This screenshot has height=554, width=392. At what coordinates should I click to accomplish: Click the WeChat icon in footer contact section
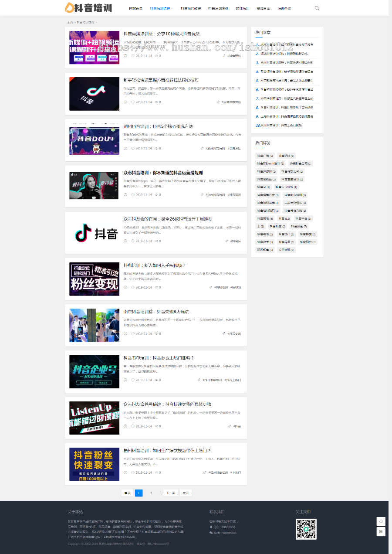211,532
